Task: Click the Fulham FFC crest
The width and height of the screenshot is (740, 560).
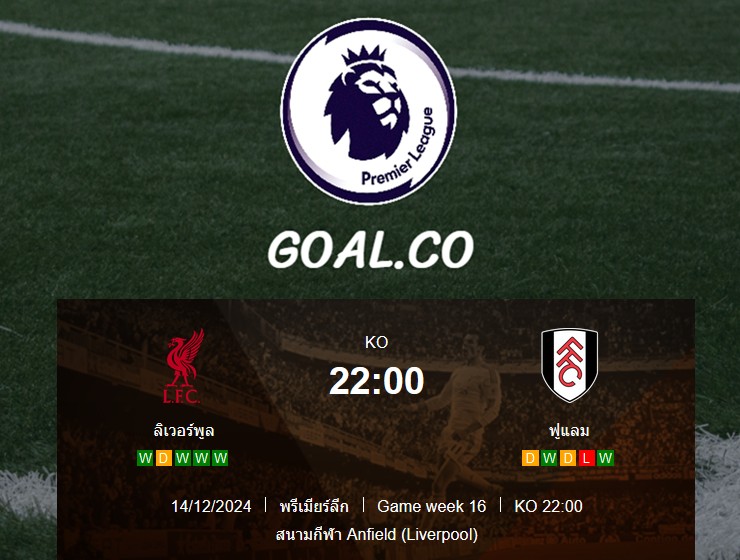Action: [x=570, y=365]
